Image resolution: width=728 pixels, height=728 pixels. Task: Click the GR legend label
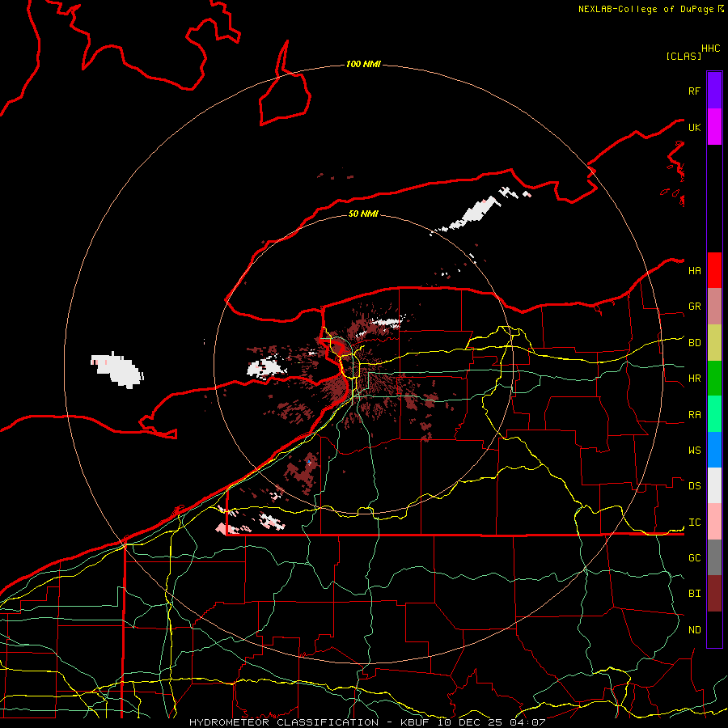(x=694, y=307)
